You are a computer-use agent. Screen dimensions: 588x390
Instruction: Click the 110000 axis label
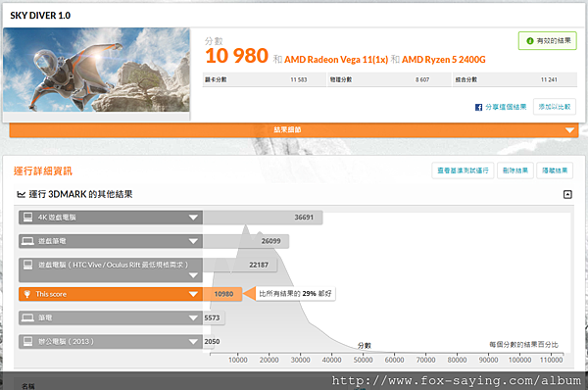(551, 360)
